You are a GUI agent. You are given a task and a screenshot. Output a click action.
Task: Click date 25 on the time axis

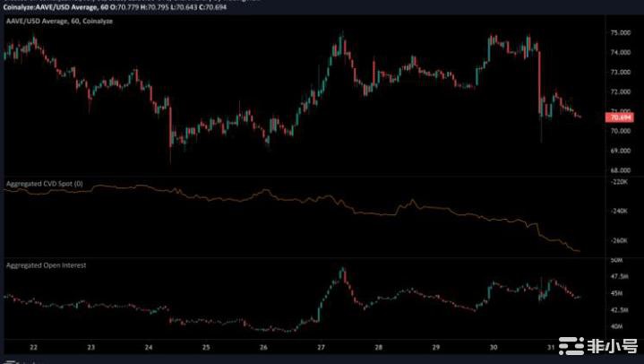pos(206,348)
